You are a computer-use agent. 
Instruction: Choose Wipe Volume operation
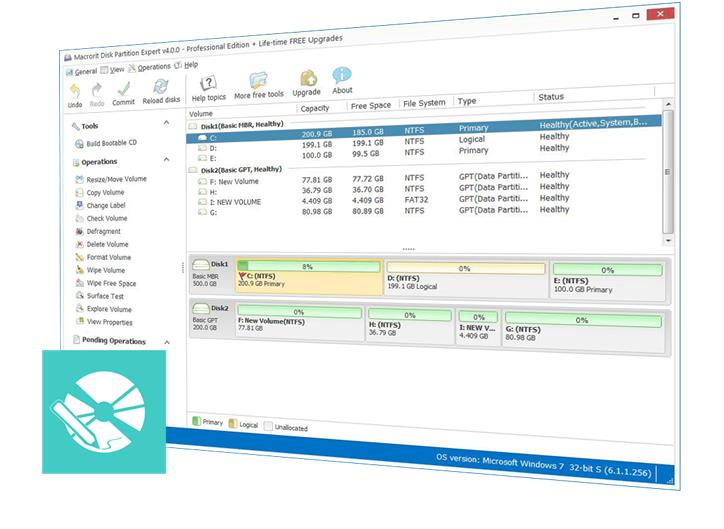pos(100,270)
